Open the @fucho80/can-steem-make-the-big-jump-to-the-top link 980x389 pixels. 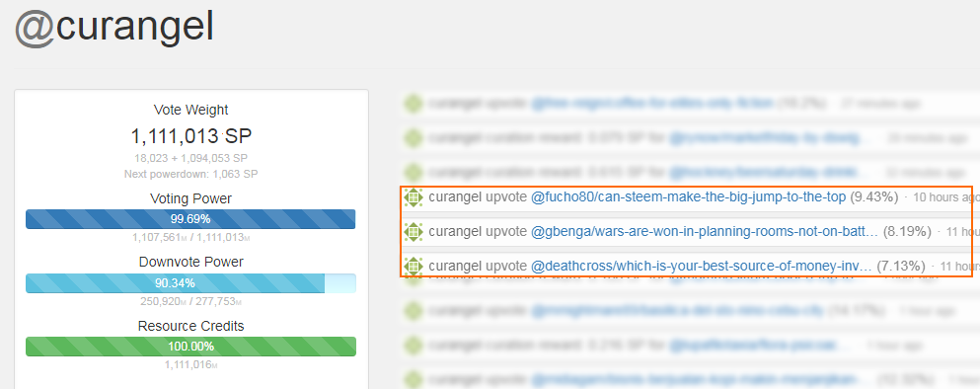[x=688, y=197]
